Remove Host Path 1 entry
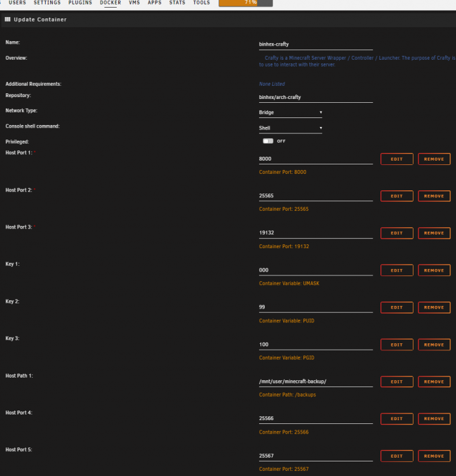 [434, 382]
